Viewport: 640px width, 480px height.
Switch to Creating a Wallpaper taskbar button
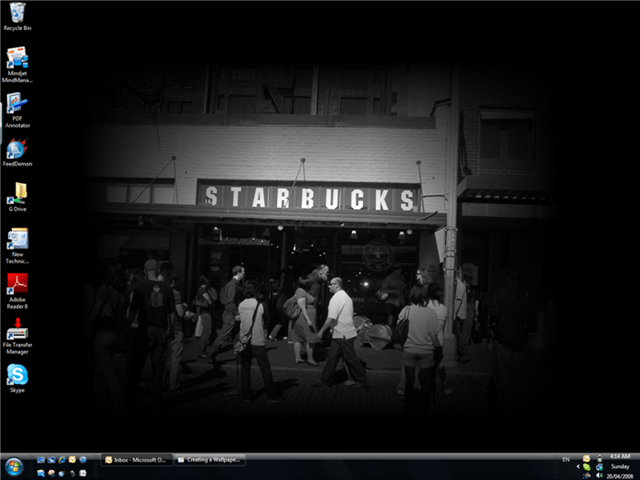(210, 460)
